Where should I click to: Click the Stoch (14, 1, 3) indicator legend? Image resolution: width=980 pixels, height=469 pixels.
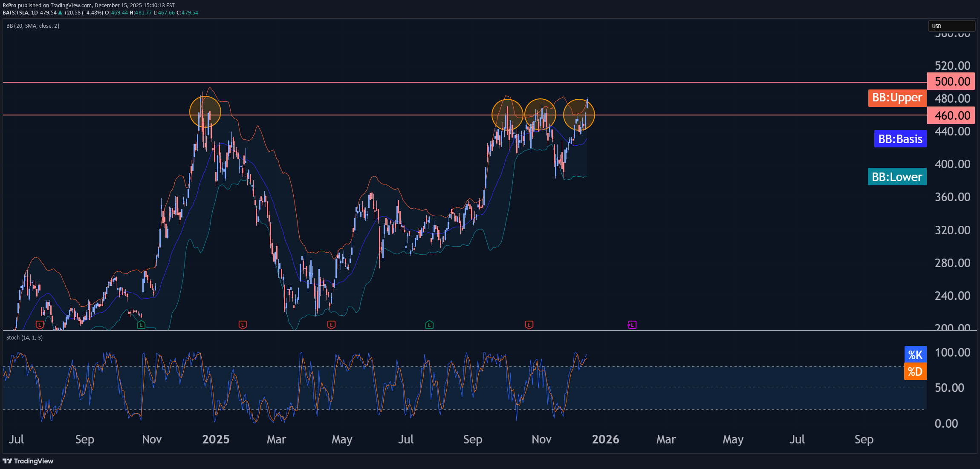tap(25, 337)
